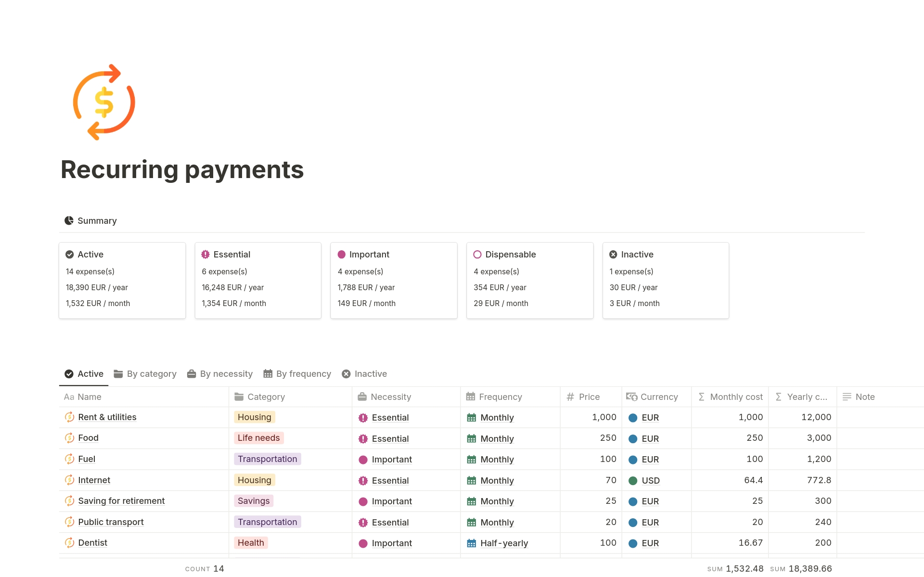Image resolution: width=924 pixels, height=577 pixels.
Task: Click the Dispensable card's hollow circle icon
Action: coord(477,255)
